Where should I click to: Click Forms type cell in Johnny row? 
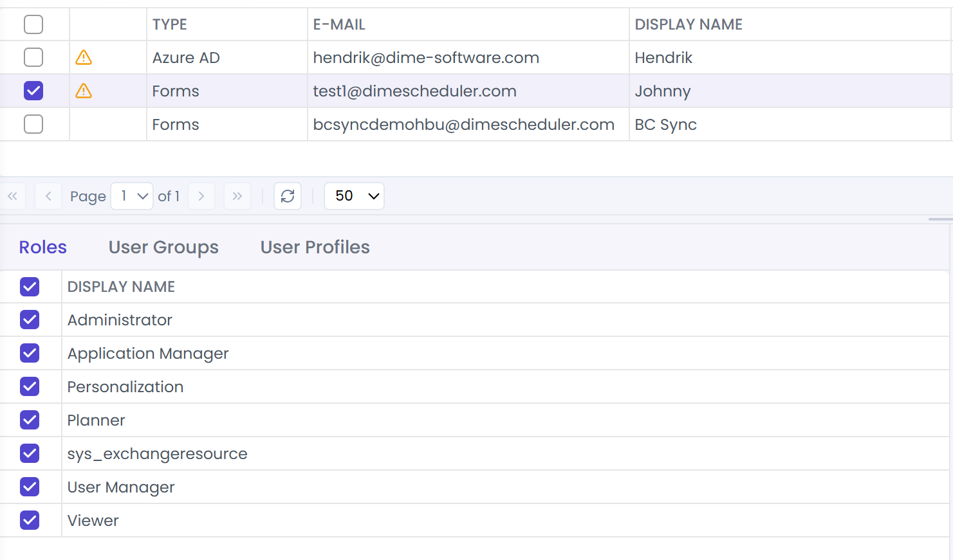227,91
